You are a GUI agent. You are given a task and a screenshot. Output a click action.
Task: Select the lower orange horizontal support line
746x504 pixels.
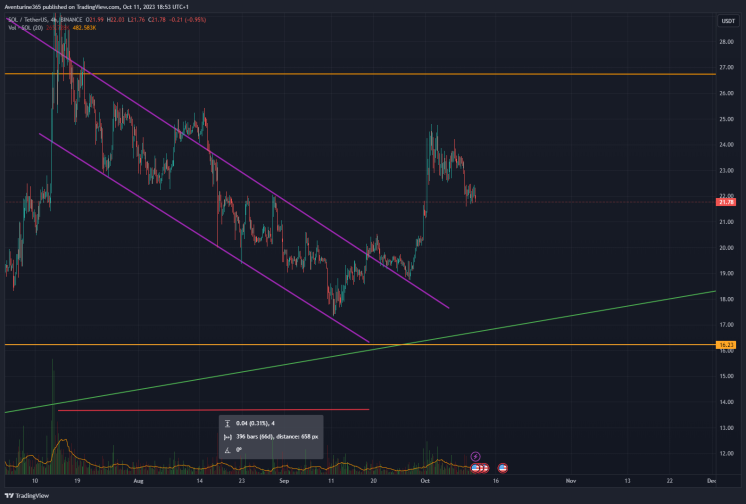coord(360,344)
